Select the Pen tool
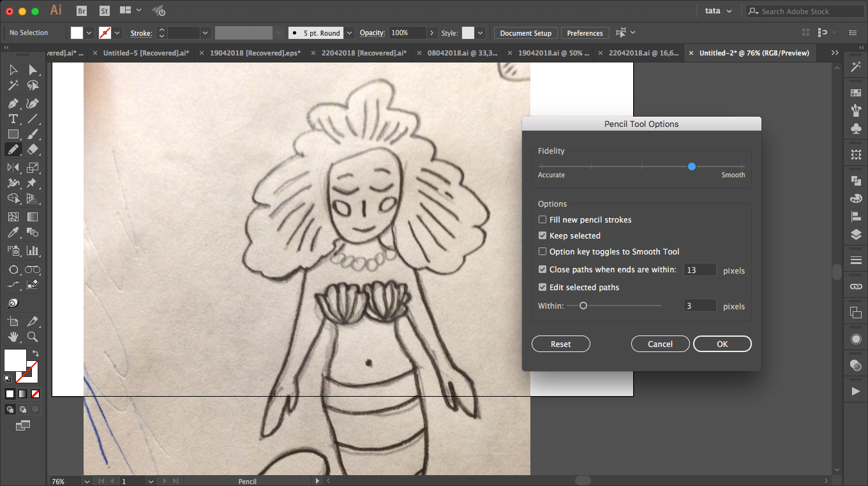 tap(13, 103)
